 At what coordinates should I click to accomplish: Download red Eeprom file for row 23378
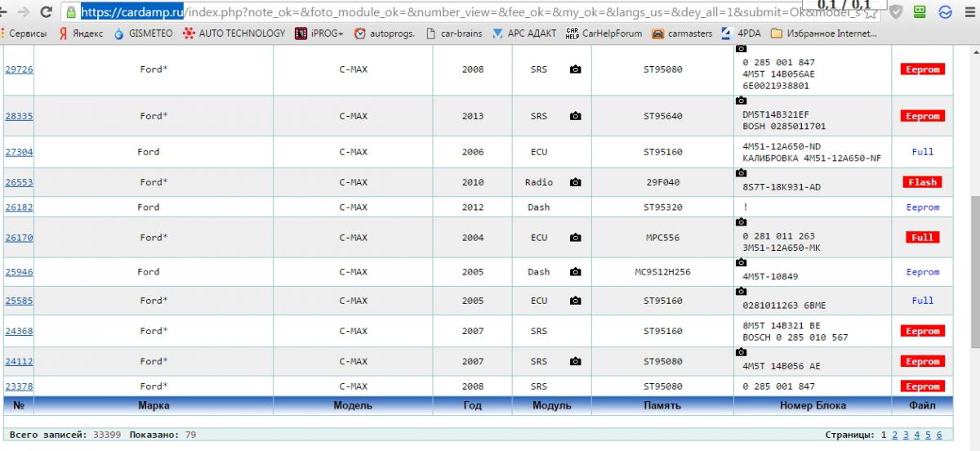[923, 386]
